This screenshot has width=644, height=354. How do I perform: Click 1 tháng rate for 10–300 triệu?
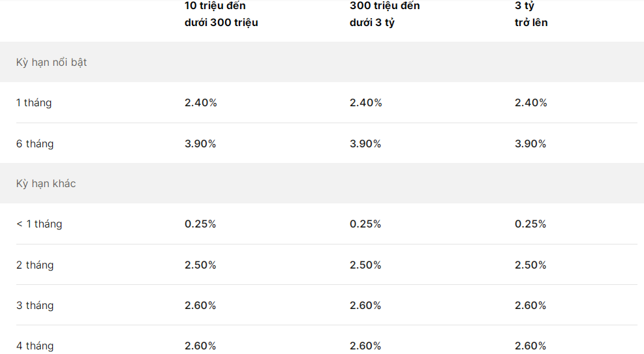point(200,103)
